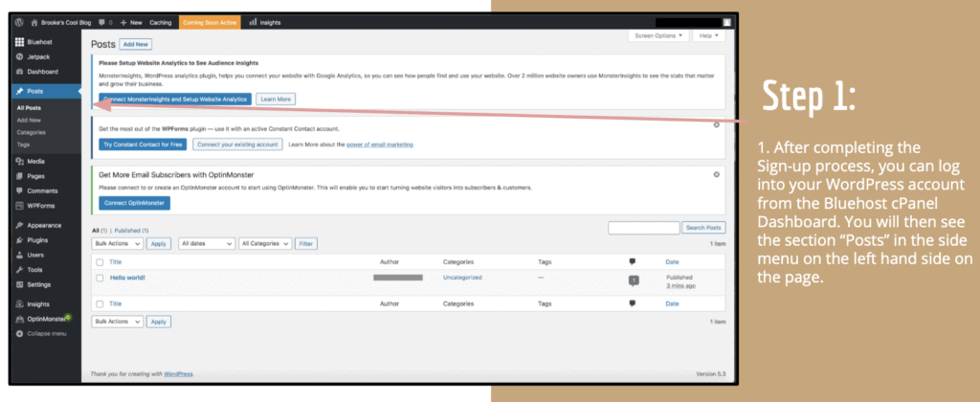980x402 pixels.
Task: Check the Hello world! post checkbox
Action: [x=100, y=278]
